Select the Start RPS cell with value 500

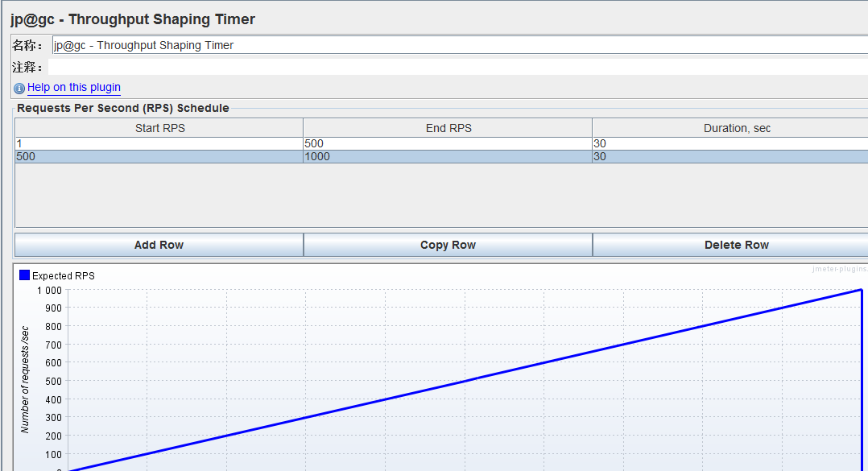[159, 157]
